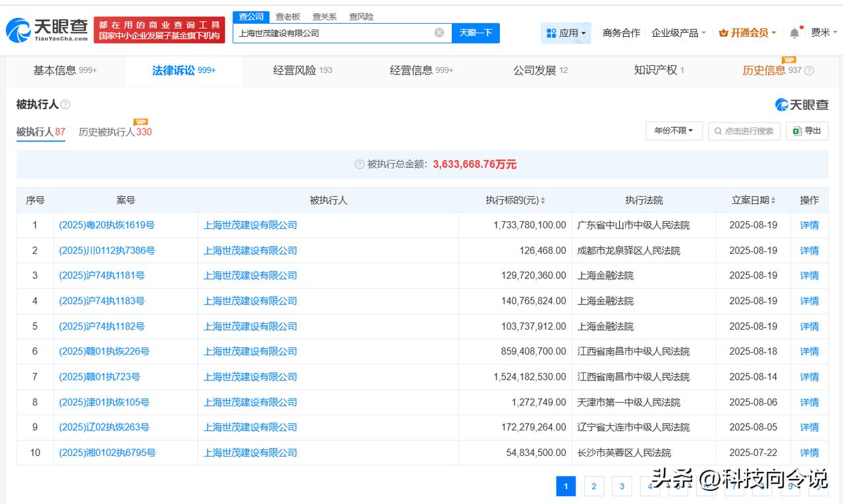This screenshot has width=843, height=504.
Task: Switch to 查关系 search tab
Action: pyautogui.click(x=324, y=17)
